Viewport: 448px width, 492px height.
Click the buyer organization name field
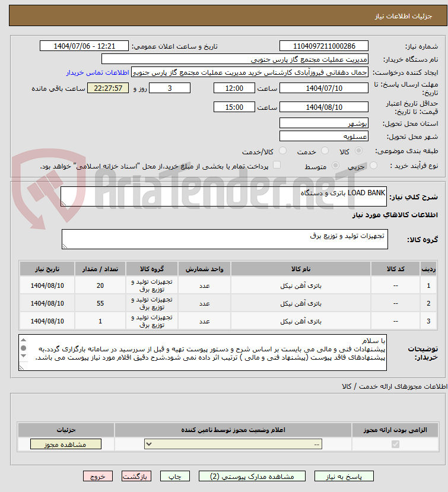[234, 59]
